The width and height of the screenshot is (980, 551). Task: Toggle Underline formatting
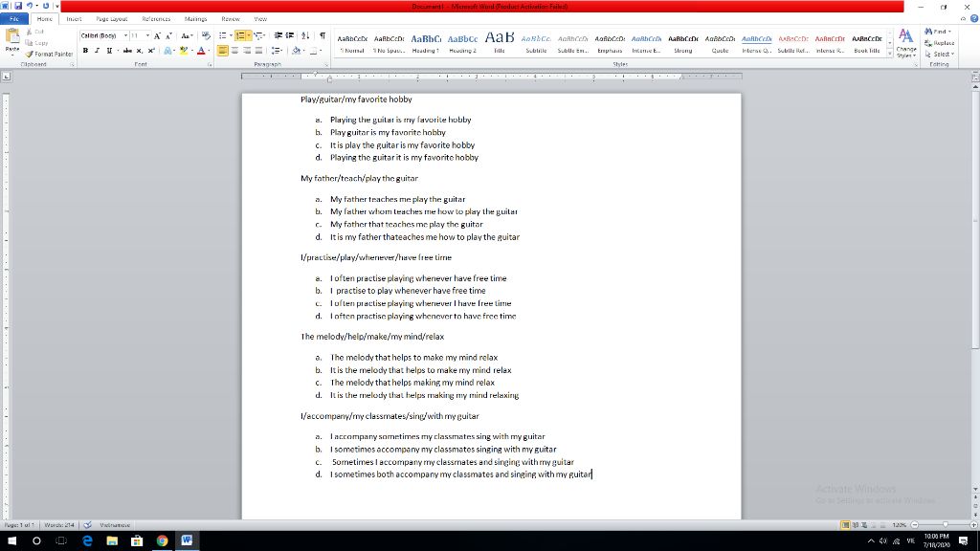coord(109,51)
